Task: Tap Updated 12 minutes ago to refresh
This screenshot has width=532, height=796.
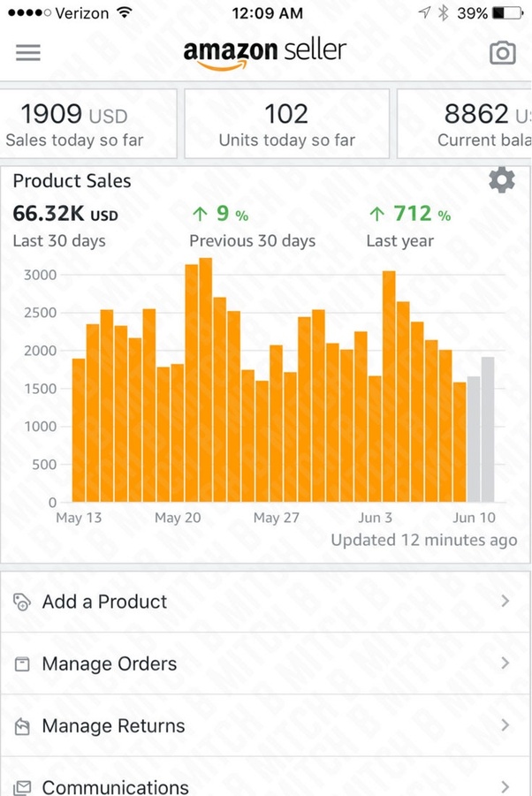Action: point(424,540)
